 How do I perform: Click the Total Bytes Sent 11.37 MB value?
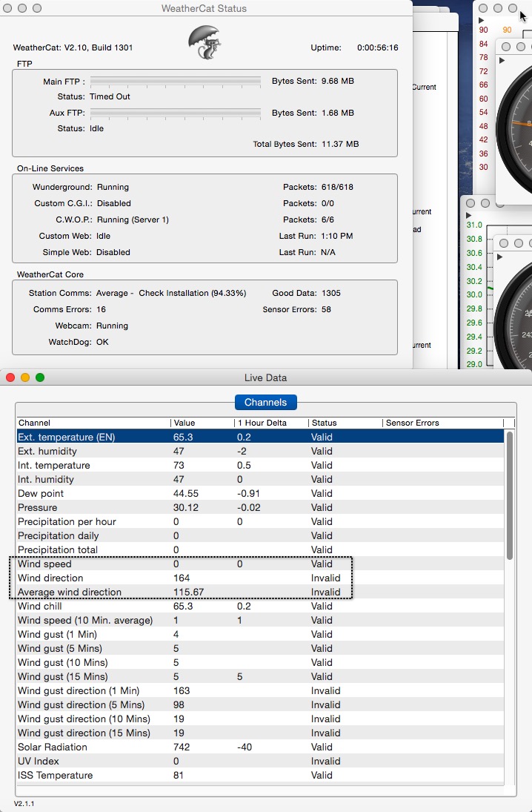340,144
